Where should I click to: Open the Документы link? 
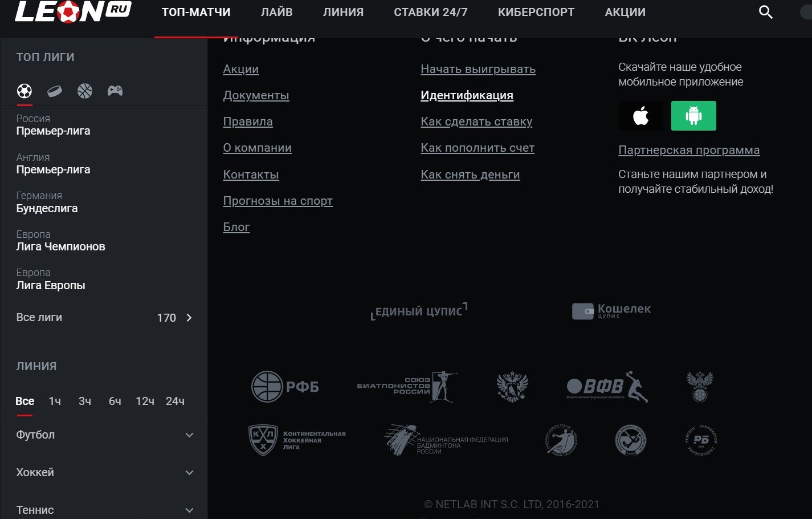[256, 95]
